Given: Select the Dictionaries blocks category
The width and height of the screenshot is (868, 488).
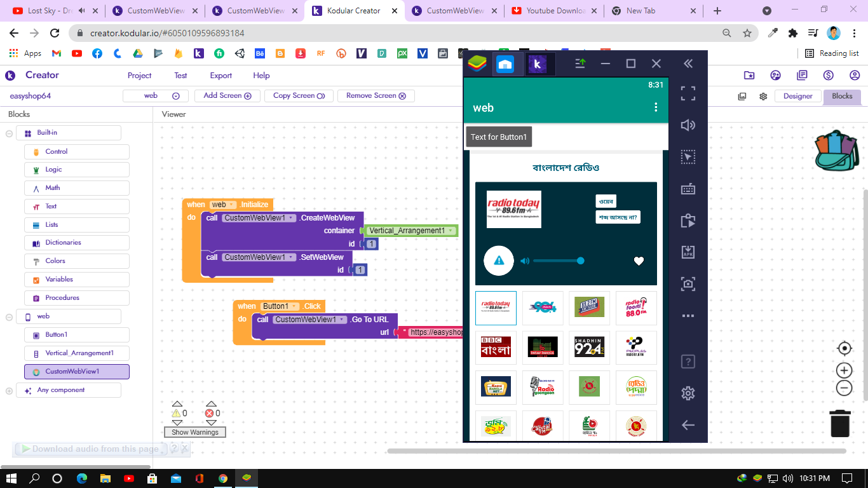Looking at the screenshot, I should click(77, 243).
